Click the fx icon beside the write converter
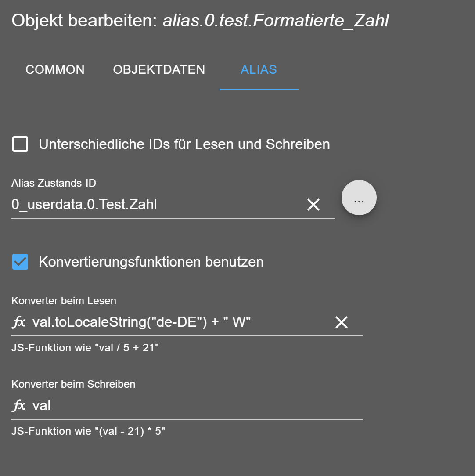 (x=19, y=406)
